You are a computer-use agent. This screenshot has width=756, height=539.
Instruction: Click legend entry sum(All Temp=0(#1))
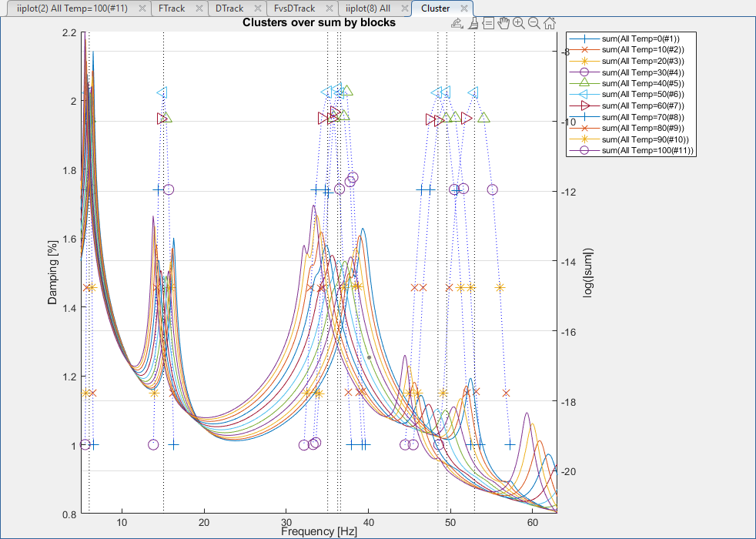click(x=642, y=37)
